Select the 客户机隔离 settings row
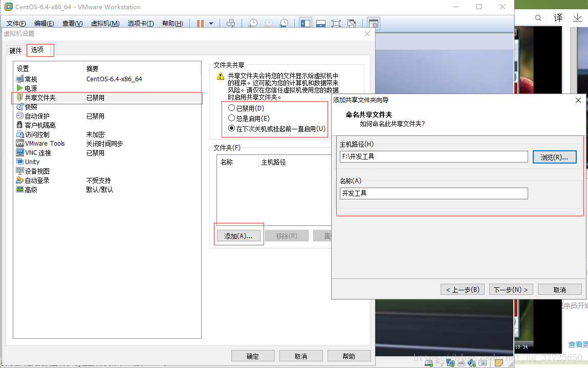 pos(107,125)
